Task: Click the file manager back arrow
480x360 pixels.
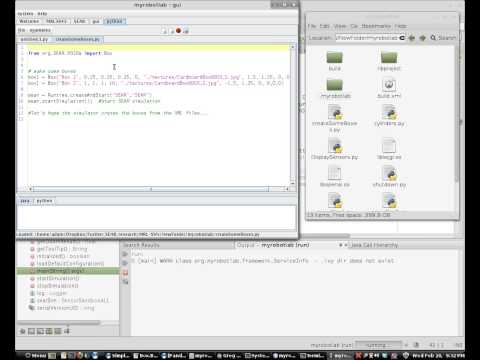Action: tap(412, 38)
